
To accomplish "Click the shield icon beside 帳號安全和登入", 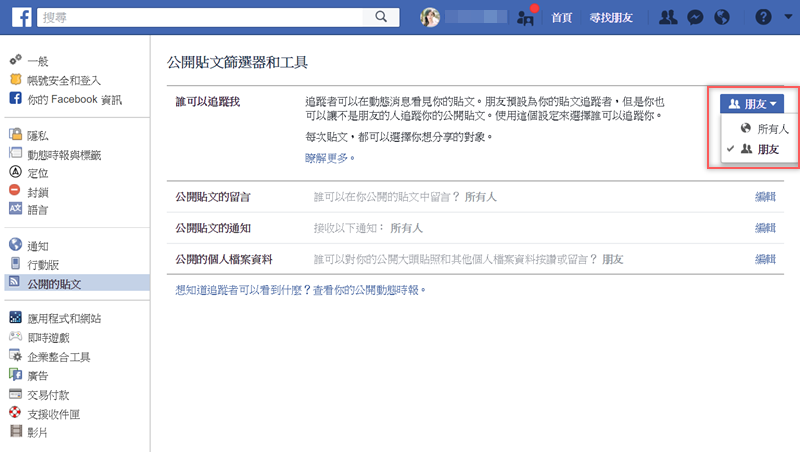I will (15, 80).
